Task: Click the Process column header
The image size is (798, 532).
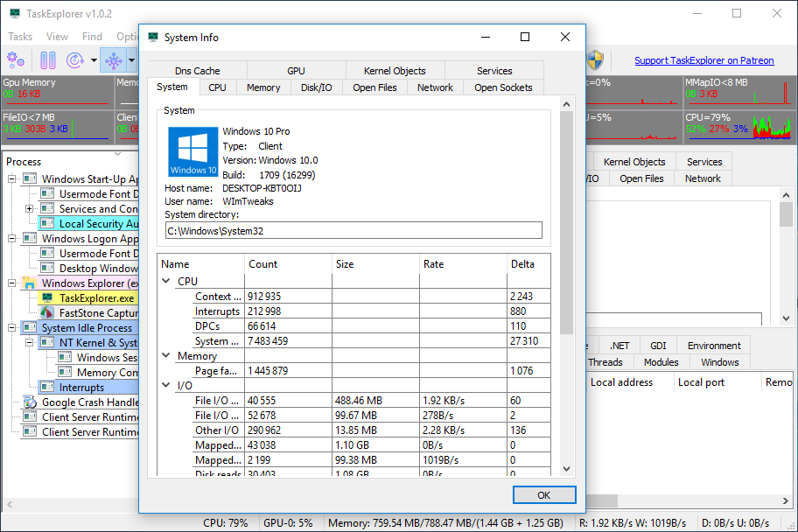Action: click(70, 162)
